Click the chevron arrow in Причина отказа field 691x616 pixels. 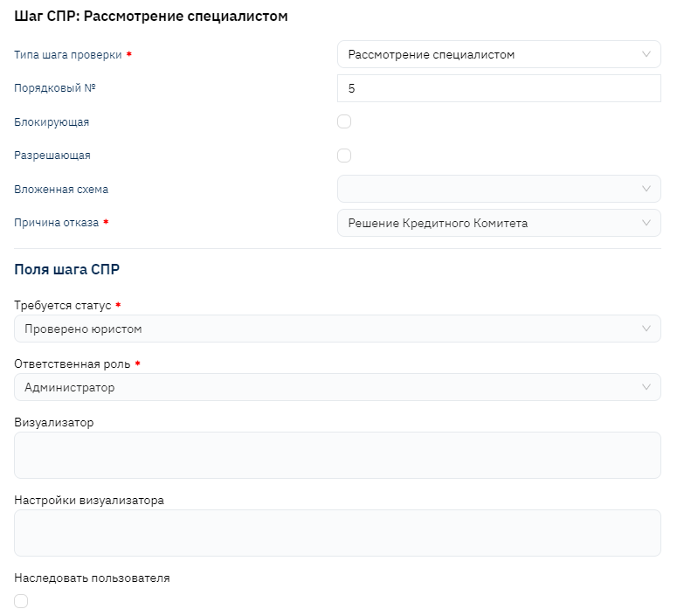point(646,223)
